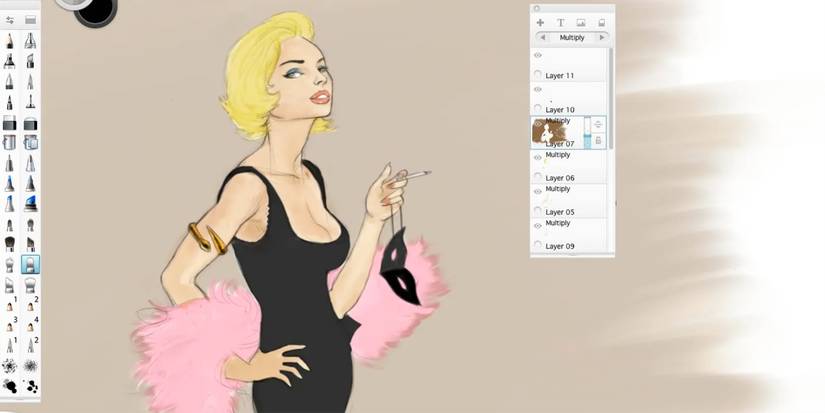Image resolution: width=825 pixels, height=413 pixels.
Task: Select the yellow-tipped pencil brush
Action: (x=9, y=41)
